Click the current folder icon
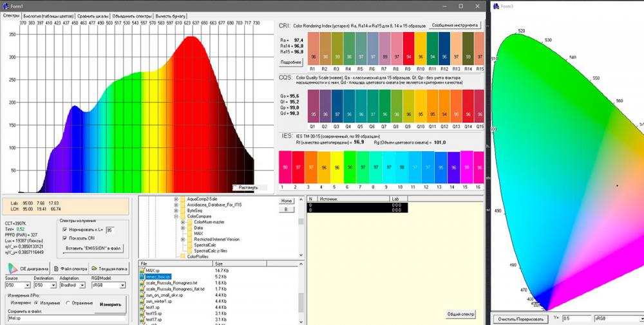This screenshot has height=325, width=644. 94,268
